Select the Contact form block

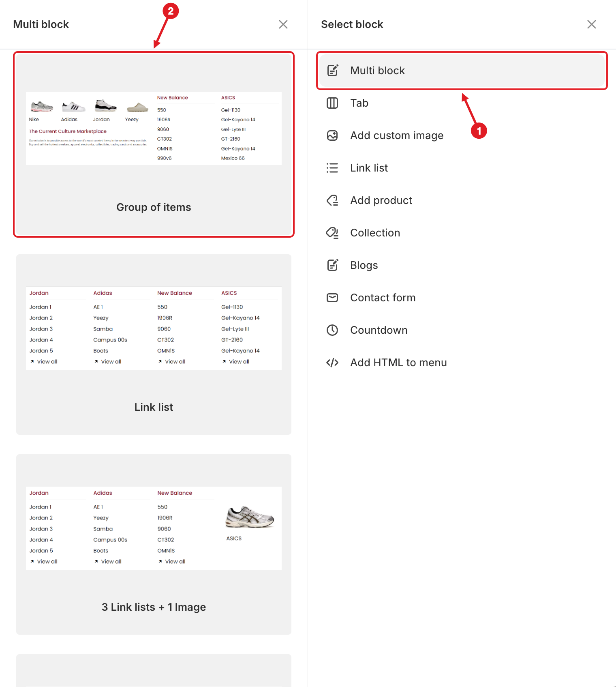pos(462,298)
